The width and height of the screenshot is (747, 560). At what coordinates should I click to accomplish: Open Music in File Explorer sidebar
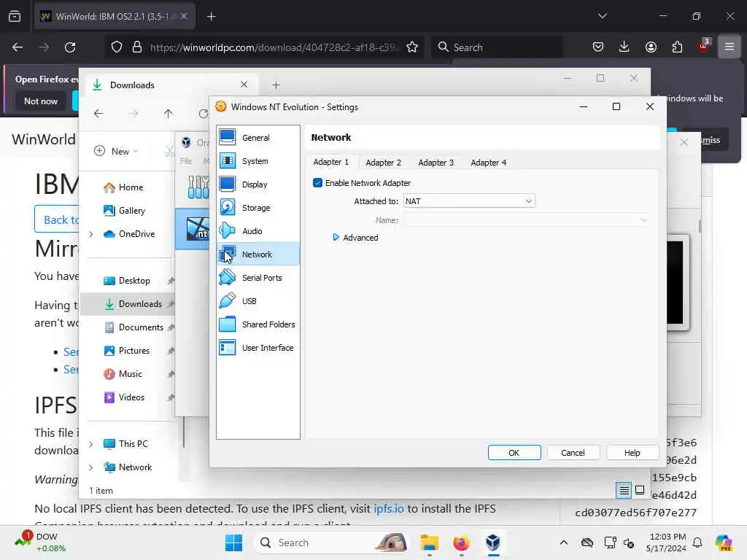123,374
